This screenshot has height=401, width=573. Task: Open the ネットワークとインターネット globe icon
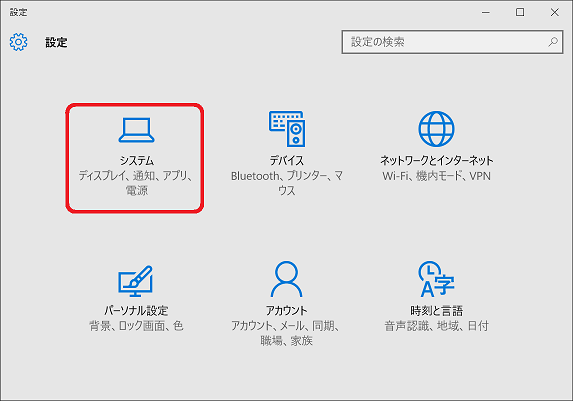pos(436,129)
